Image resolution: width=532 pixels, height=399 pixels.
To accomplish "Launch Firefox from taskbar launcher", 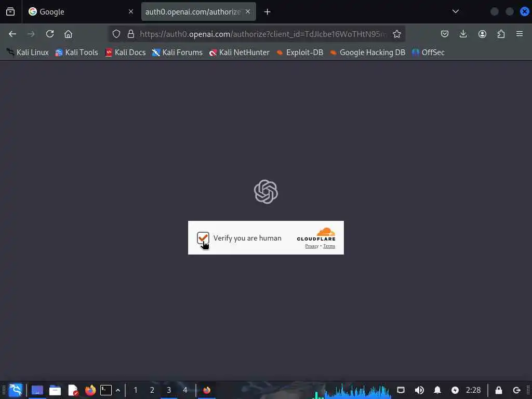I will pos(90,390).
